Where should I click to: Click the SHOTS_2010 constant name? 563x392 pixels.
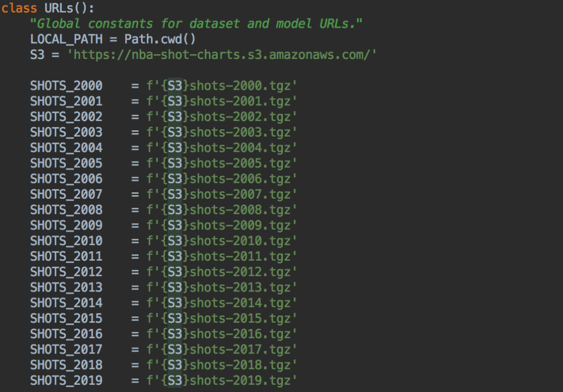(66, 240)
